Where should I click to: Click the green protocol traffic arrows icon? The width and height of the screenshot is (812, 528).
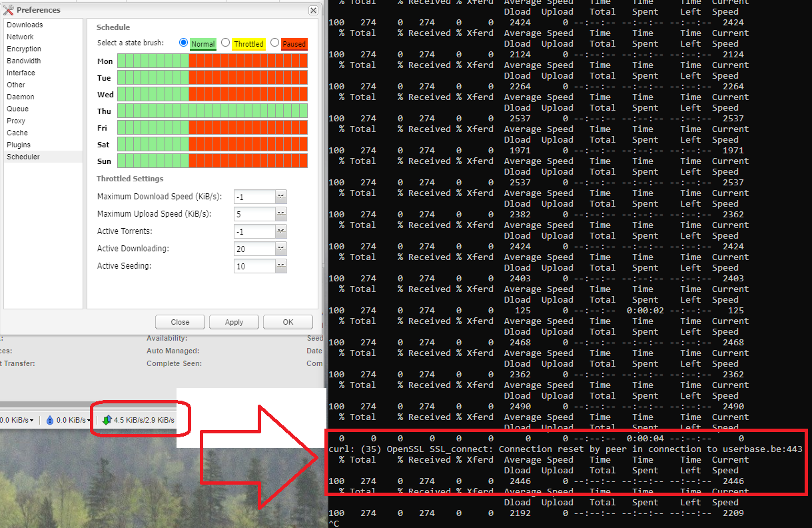click(x=107, y=420)
